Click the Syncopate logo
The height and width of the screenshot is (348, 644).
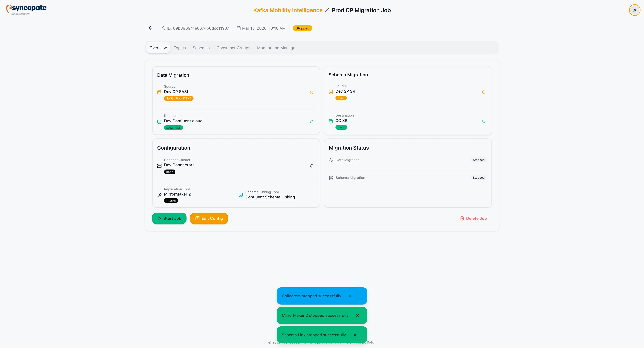pyautogui.click(x=26, y=10)
